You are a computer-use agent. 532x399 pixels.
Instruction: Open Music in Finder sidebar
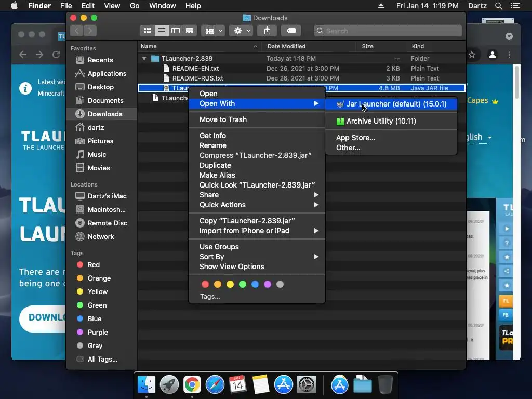tap(102, 155)
